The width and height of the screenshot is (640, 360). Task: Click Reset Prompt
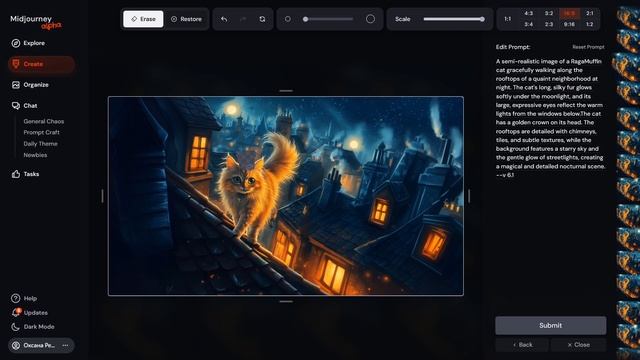588,47
